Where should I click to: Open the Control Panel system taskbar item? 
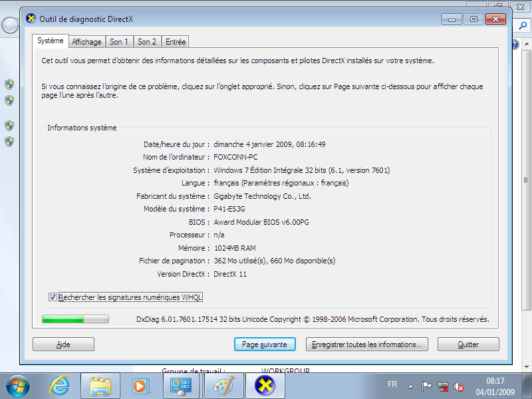point(181,385)
